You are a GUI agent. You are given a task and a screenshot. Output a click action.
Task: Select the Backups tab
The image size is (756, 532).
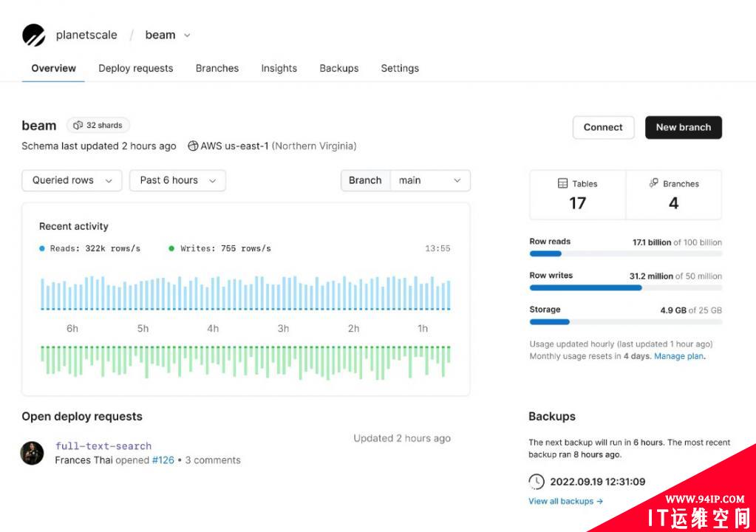339,69
